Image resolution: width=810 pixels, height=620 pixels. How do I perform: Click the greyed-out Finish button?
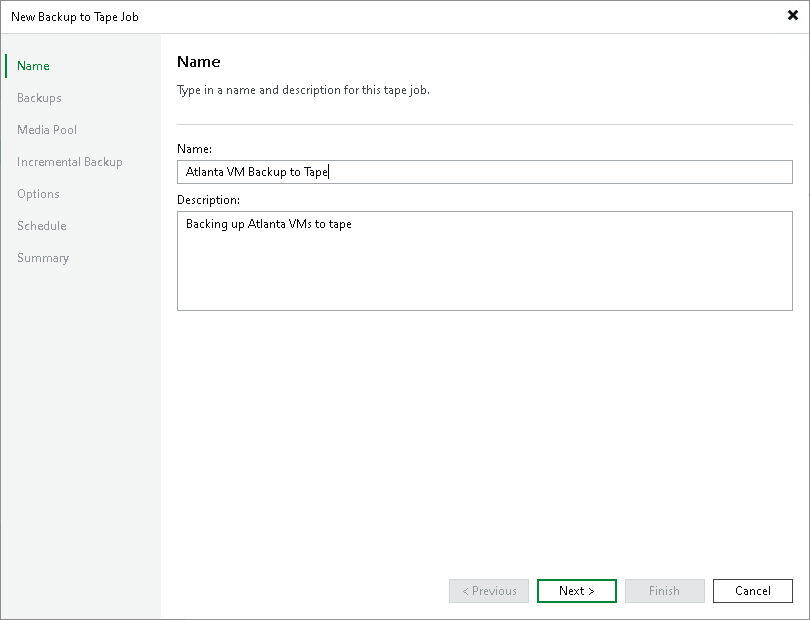(x=664, y=591)
